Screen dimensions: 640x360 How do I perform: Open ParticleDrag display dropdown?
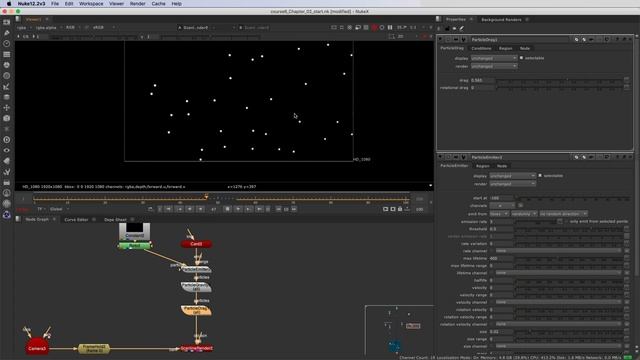(x=494, y=58)
